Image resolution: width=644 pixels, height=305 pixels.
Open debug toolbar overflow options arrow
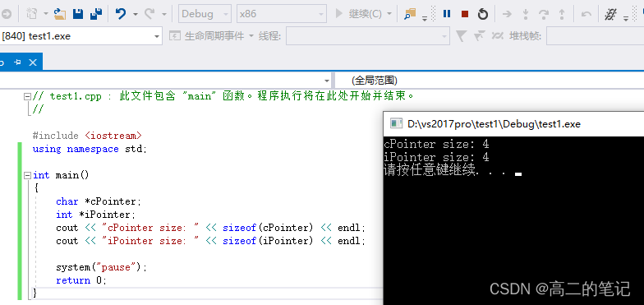[626, 17]
